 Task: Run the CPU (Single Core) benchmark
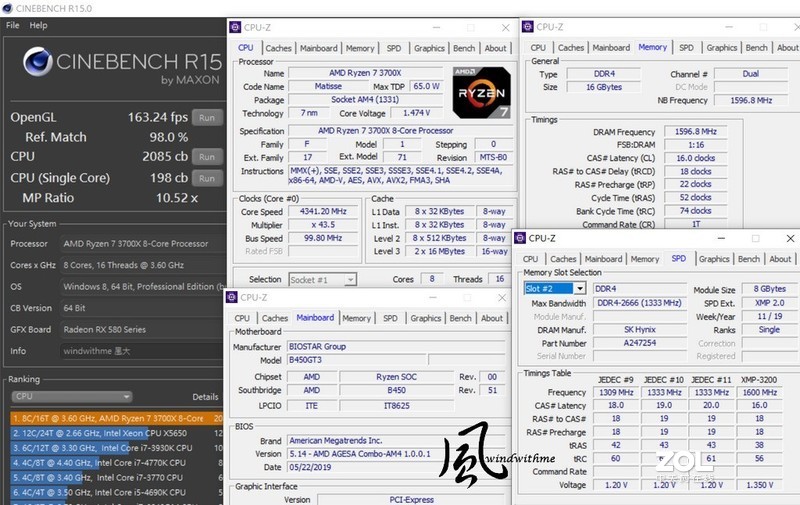pyautogui.click(x=207, y=178)
